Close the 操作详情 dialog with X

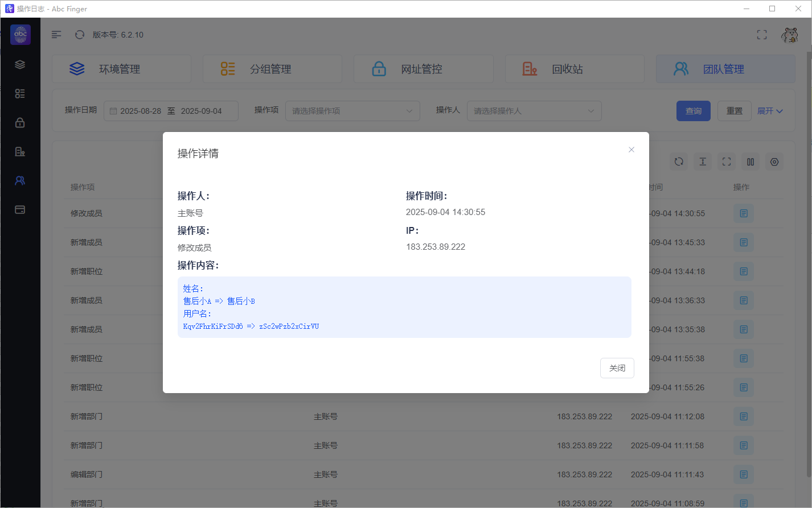click(631, 150)
